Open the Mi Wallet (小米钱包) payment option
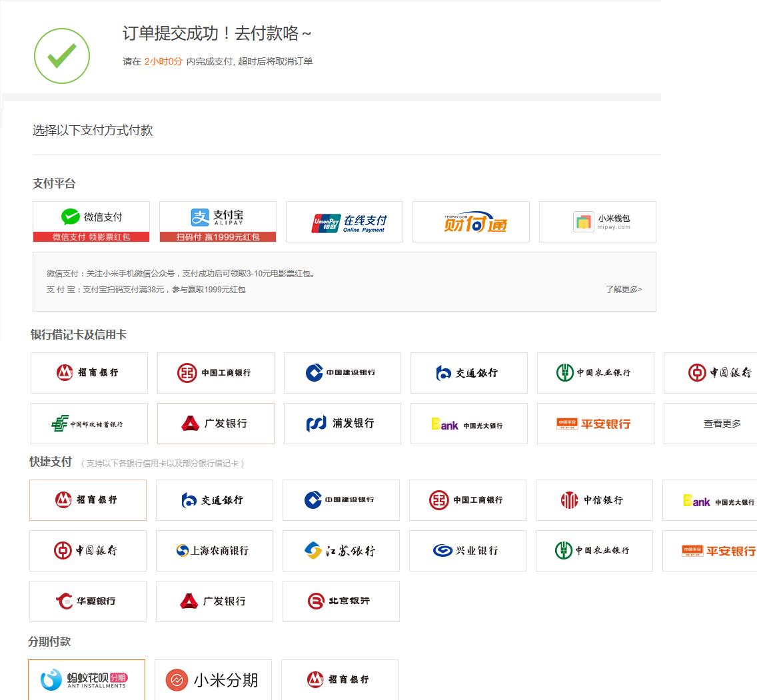The height and width of the screenshot is (700, 757). click(x=597, y=222)
